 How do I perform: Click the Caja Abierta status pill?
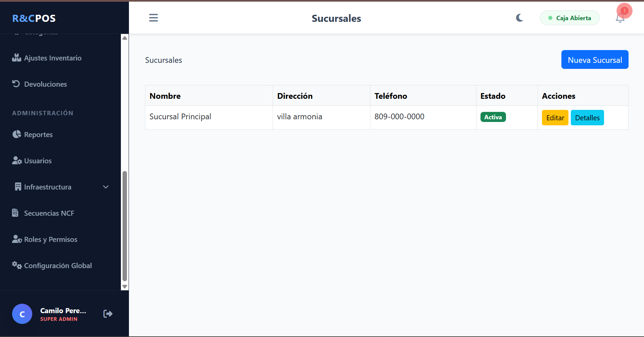pos(569,18)
